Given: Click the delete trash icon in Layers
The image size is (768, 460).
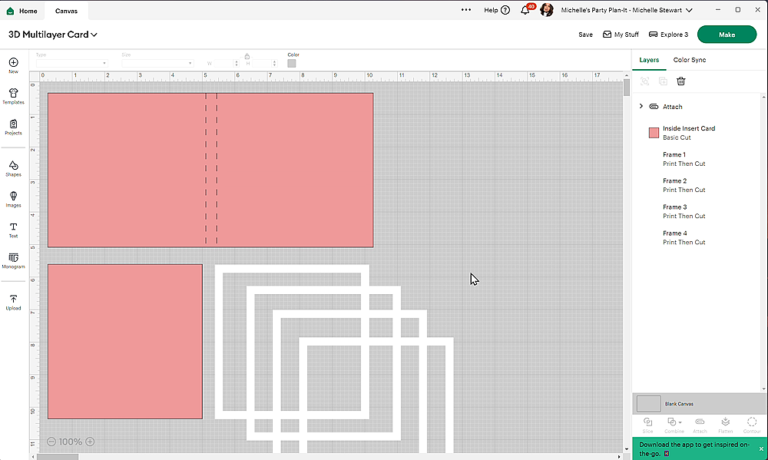Looking at the screenshot, I should click(x=681, y=81).
